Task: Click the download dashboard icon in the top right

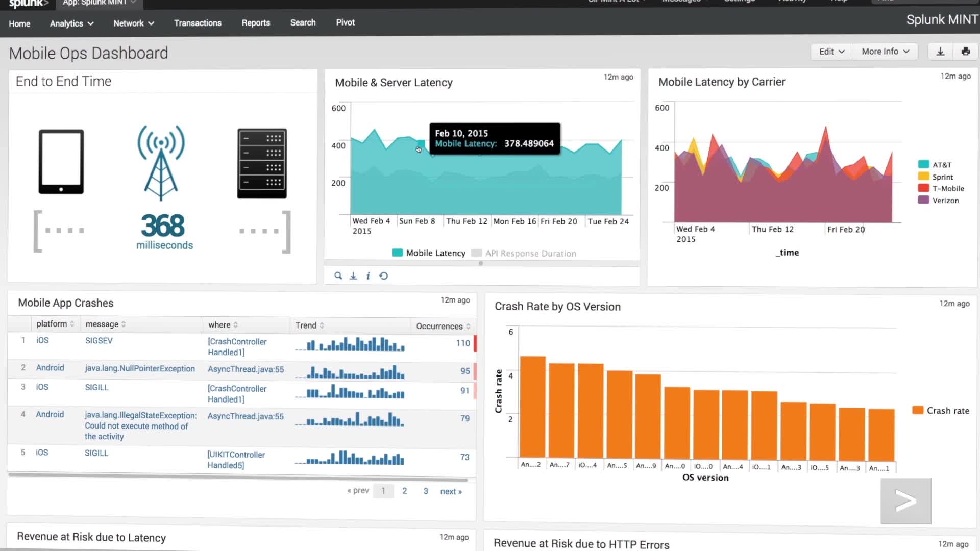Action: pos(940,51)
